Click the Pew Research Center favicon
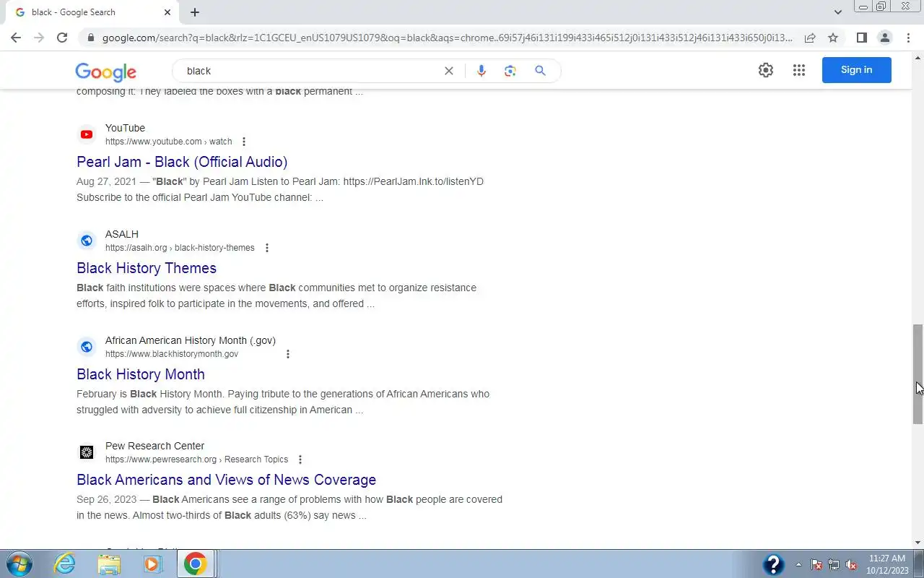Image resolution: width=924 pixels, height=578 pixels. click(87, 452)
